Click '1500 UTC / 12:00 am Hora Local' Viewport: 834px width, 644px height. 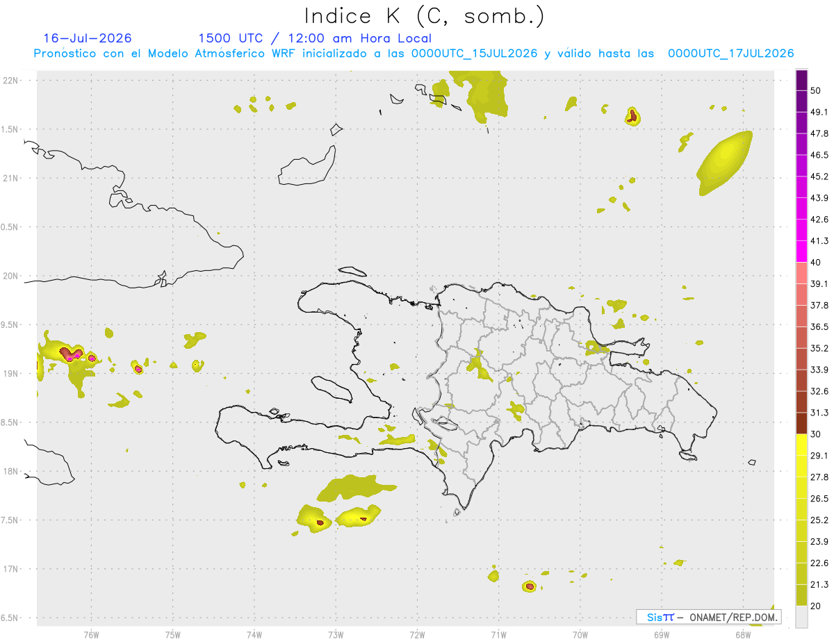(315, 38)
